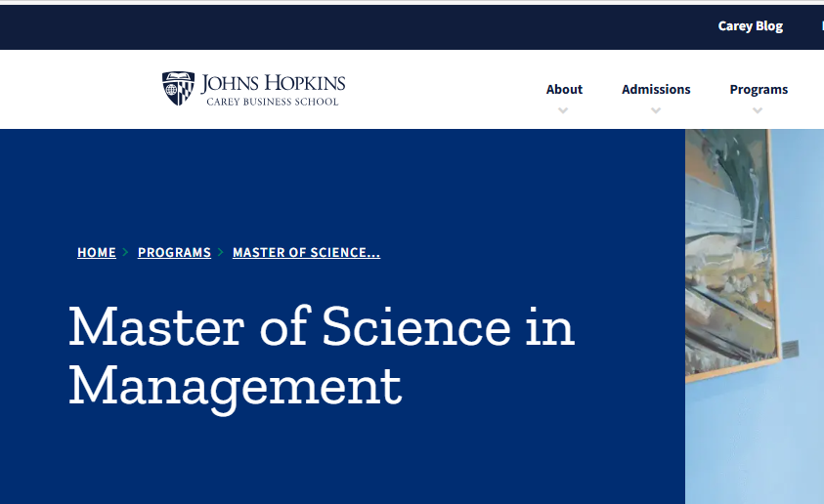Click the Johns Hopkins Carey Business School logo
The width and height of the screenshot is (824, 504).
(x=253, y=89)
